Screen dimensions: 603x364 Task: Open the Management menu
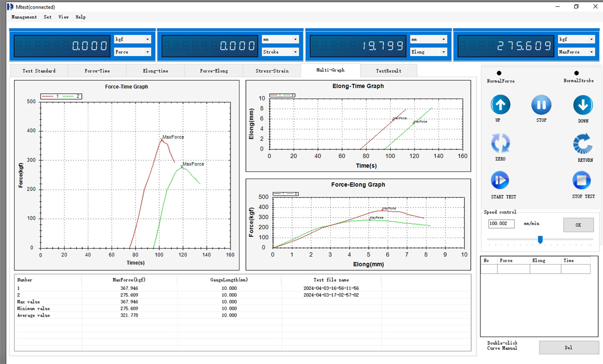(x=24, y=17)
